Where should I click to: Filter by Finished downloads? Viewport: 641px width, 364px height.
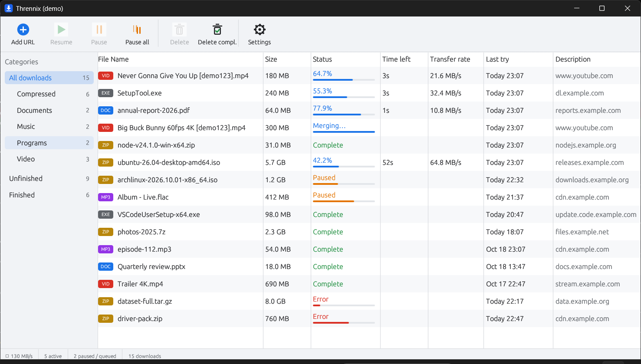(x=49, y=195)
